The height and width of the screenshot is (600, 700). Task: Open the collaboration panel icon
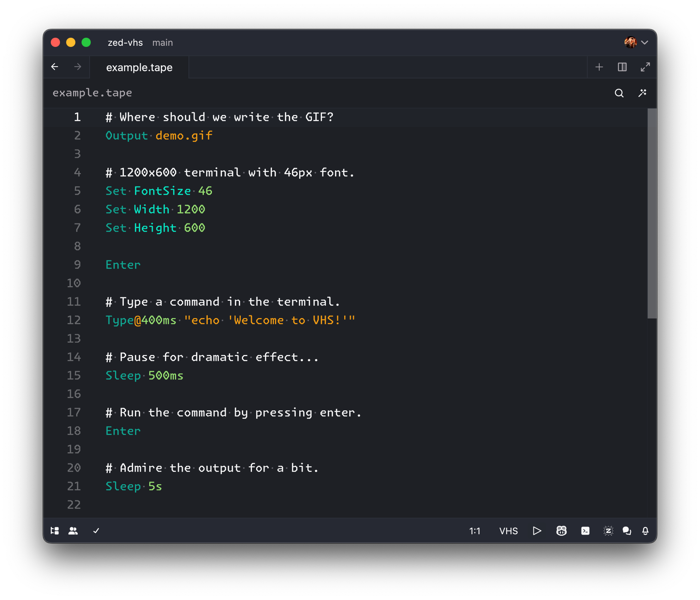(73, 531)
